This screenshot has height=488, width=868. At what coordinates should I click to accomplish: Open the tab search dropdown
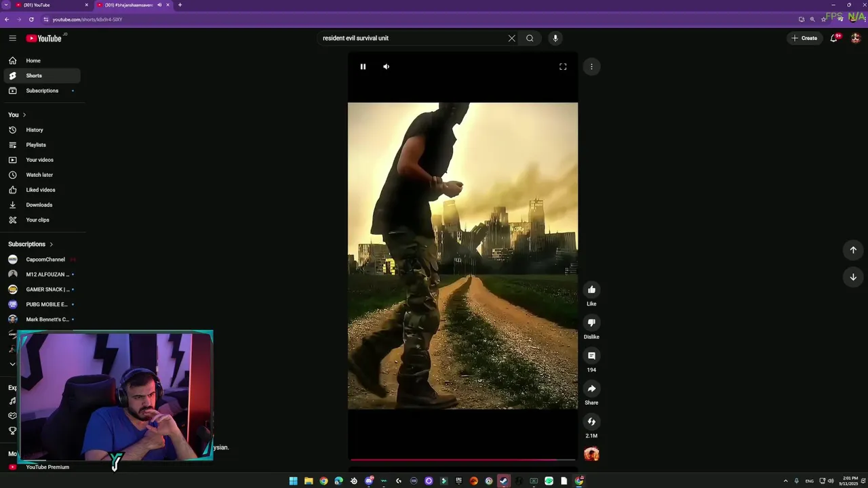coord(5,5)
